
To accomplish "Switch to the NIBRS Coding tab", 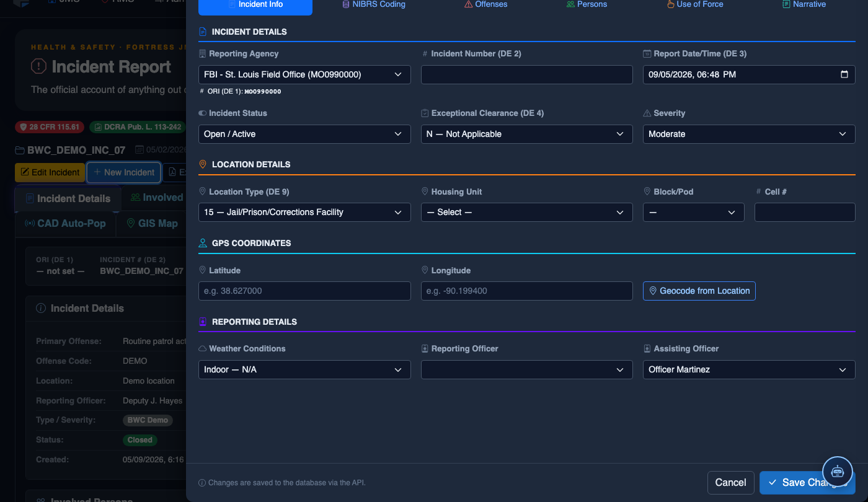I will [374, 4].
